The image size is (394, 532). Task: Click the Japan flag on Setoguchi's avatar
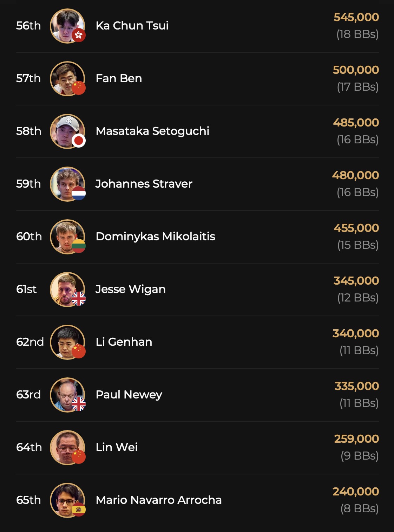pyautogui.click(x=79, y=141)
